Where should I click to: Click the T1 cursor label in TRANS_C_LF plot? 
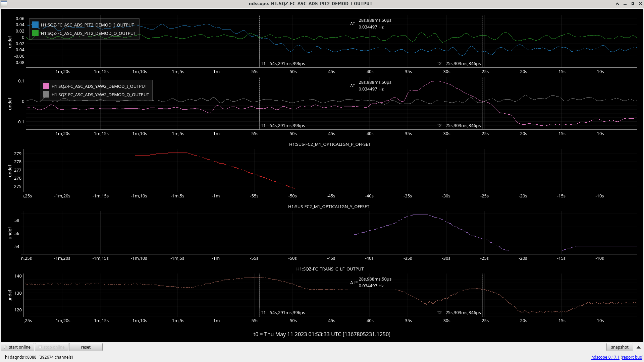283,312
